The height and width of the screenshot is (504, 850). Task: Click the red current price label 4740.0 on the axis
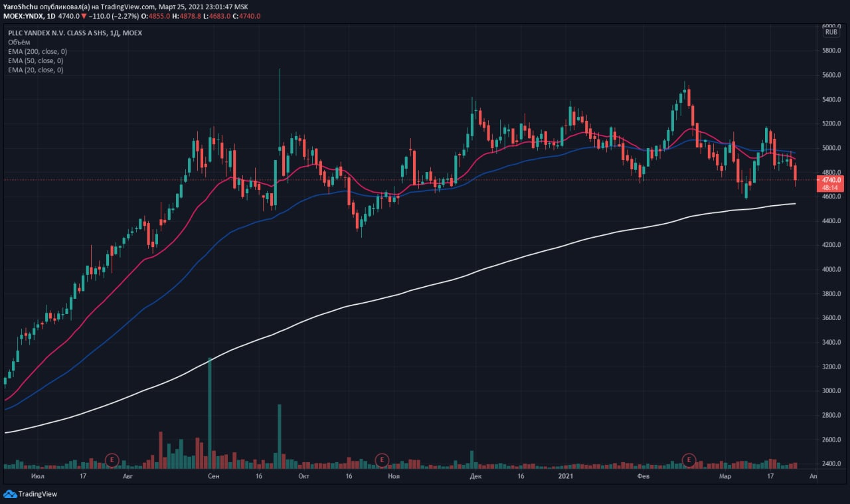point(831,179)
